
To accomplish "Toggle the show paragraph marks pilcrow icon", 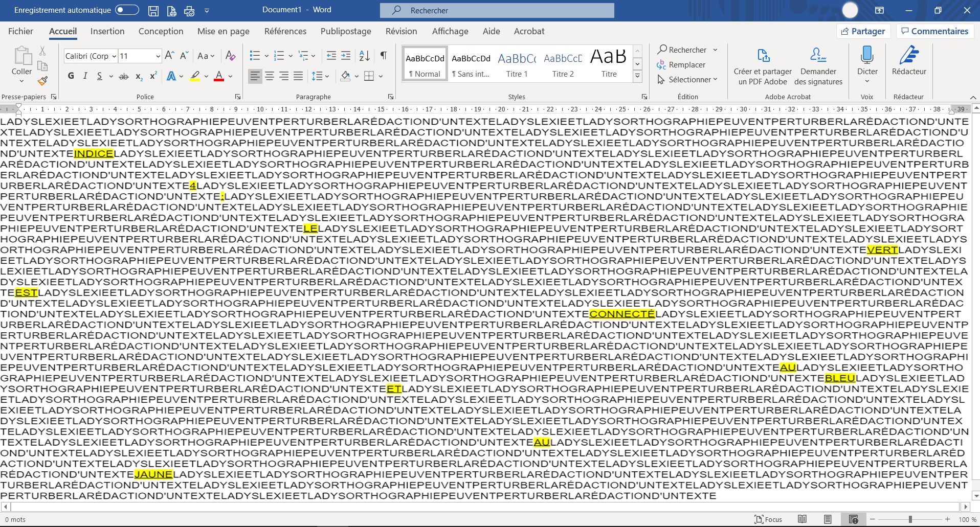I will (383, 55).
